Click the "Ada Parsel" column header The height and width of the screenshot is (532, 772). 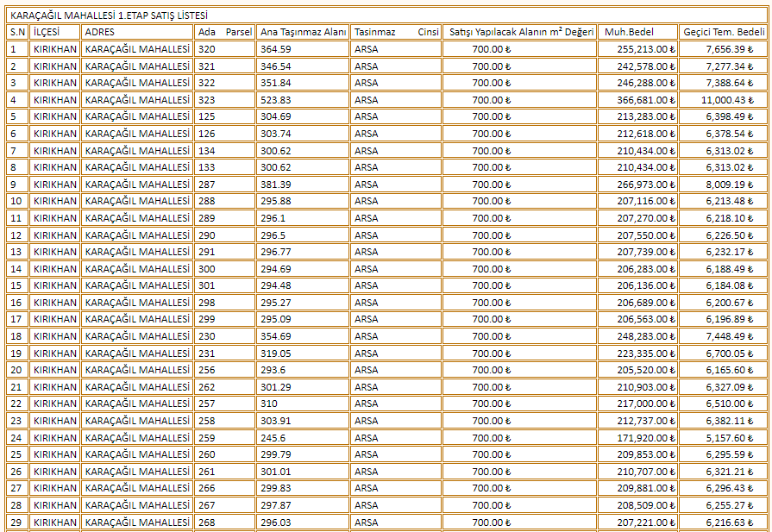[x=224, y=32]
